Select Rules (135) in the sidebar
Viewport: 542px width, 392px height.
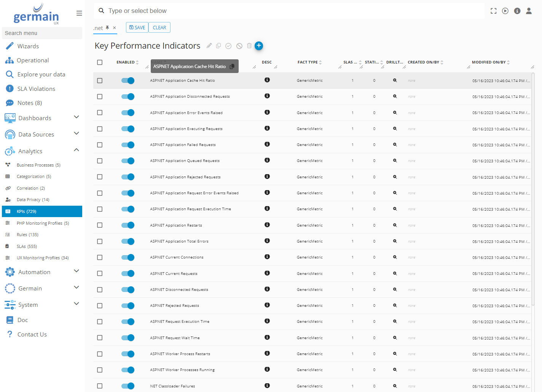(x=27, y=235)
